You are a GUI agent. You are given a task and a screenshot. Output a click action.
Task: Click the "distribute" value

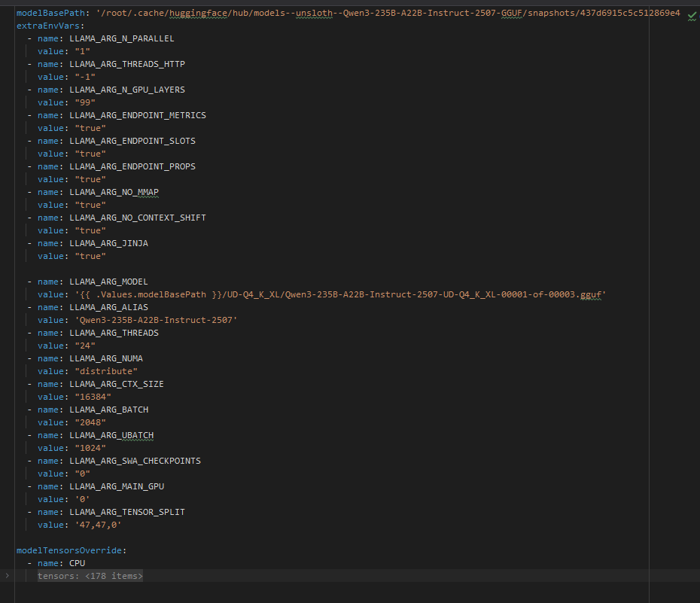[106, 371]
